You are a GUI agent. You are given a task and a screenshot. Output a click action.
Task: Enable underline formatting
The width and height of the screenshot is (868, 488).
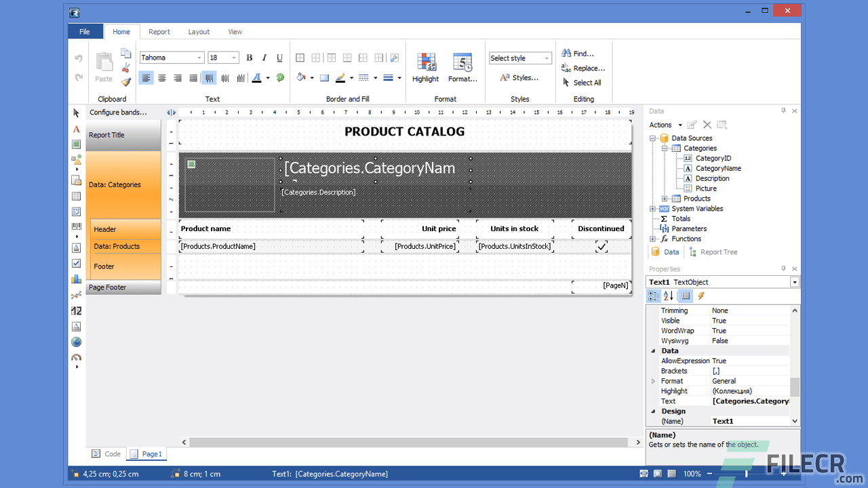coord(279,58)
